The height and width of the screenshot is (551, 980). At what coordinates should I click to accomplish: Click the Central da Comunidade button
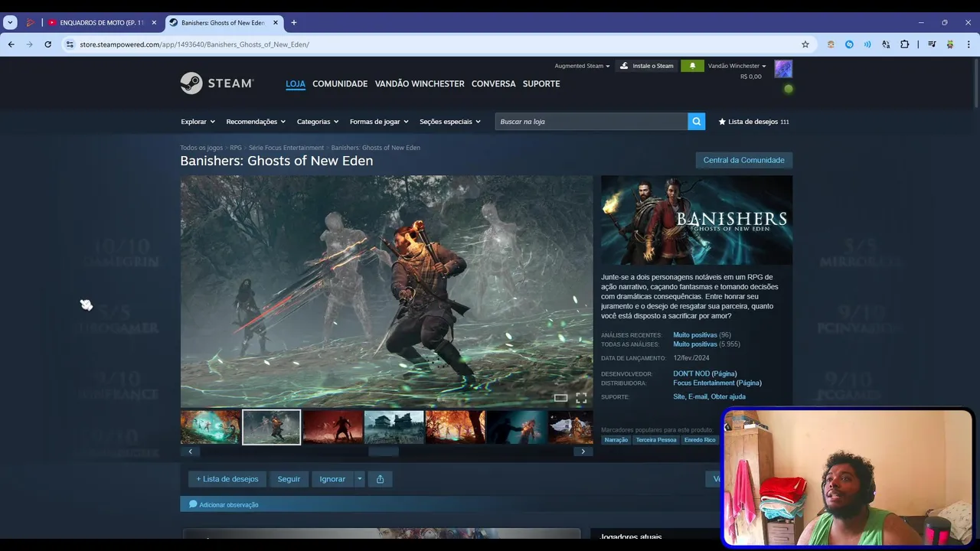[x=743, y=160]
